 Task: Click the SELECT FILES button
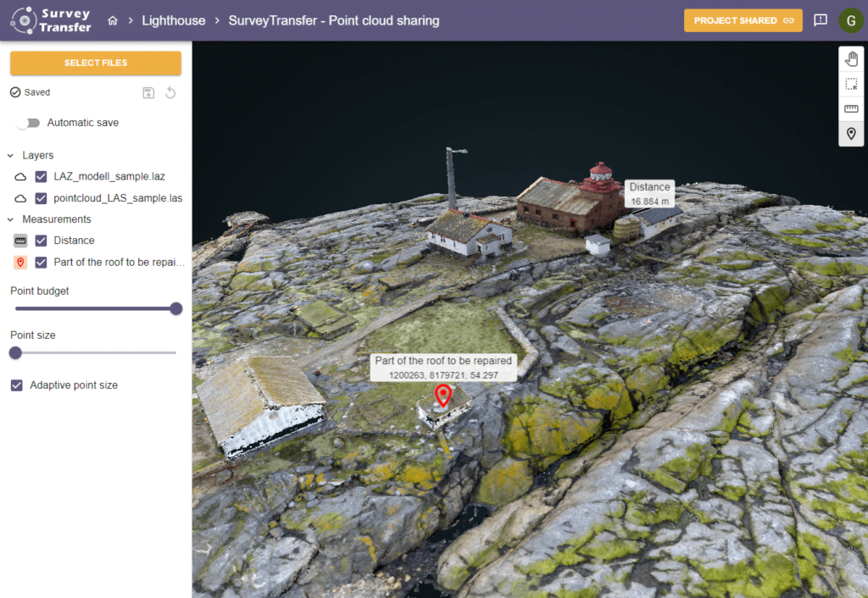(x=96, y=64)
